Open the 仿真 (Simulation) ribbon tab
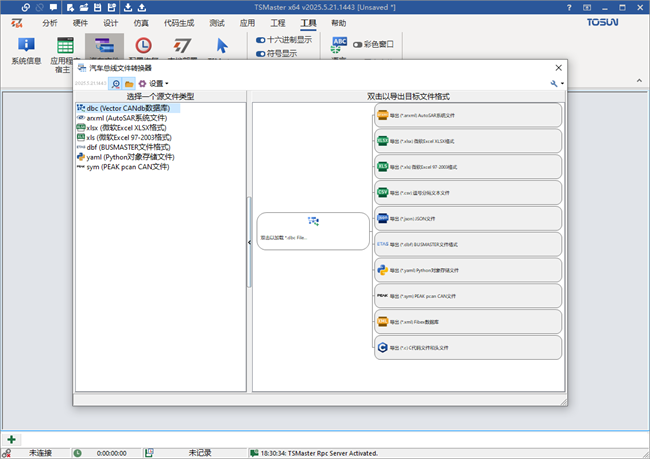Screen dimensions: 650x459 click(x=142, y=21)
